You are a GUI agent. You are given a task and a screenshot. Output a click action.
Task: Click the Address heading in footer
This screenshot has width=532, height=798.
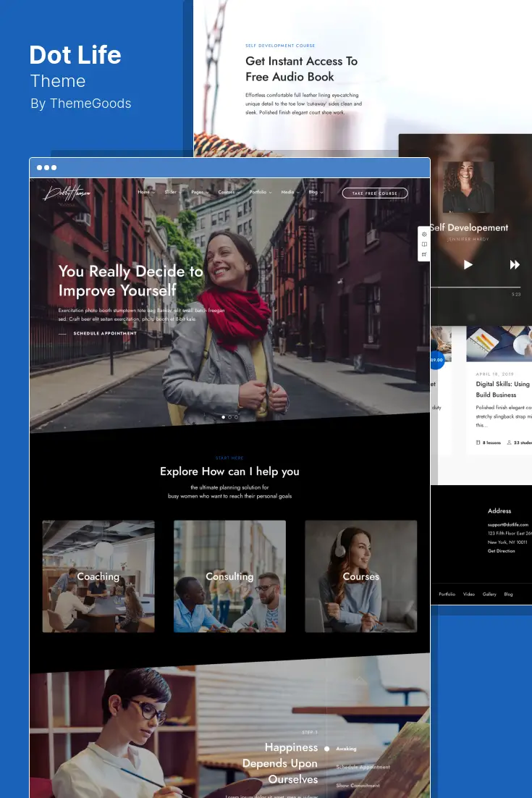pos(499,511)
